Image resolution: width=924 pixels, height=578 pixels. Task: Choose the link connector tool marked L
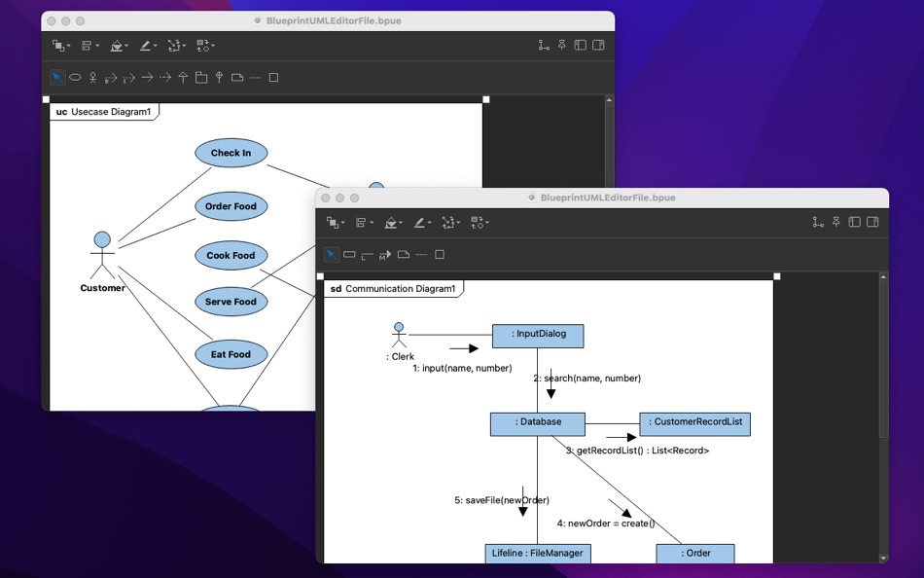coord(367,255)
